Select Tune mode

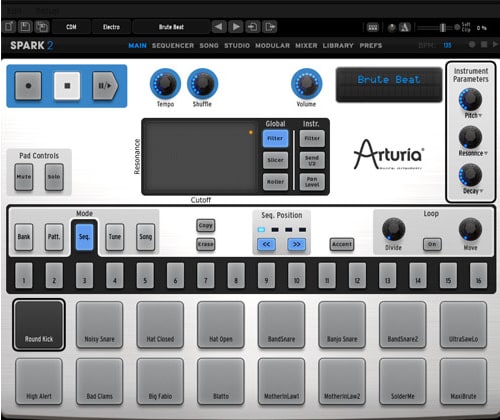[115, 237]
